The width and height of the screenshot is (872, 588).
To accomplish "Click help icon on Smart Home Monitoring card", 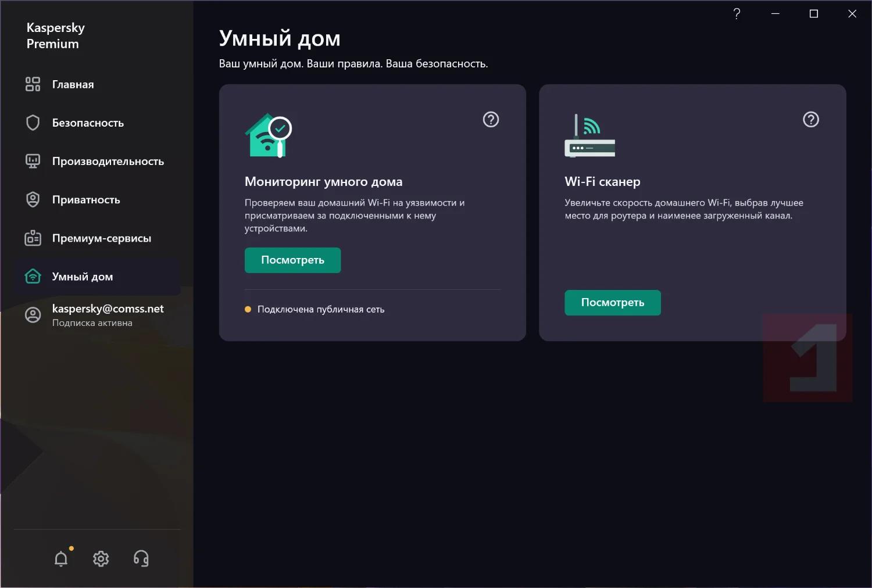I will pos(491,120).
